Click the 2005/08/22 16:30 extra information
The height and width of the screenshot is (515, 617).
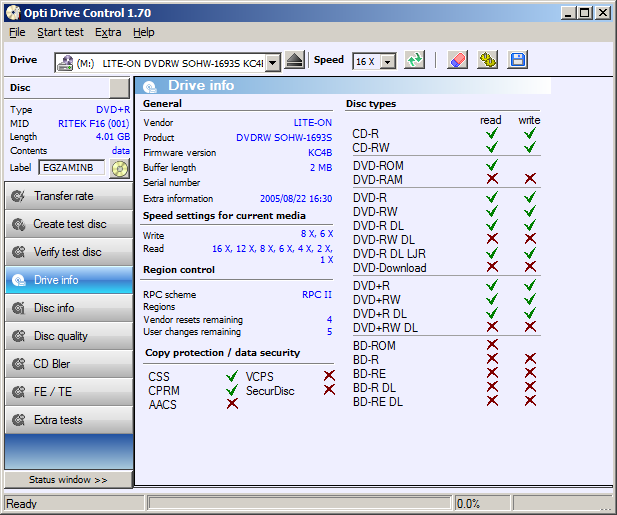tap(296, 198)
